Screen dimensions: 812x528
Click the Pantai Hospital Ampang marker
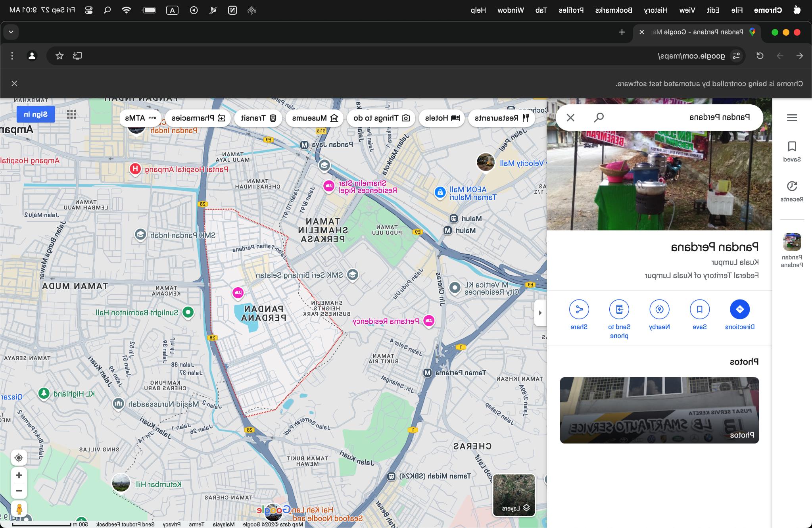(135, 169)
